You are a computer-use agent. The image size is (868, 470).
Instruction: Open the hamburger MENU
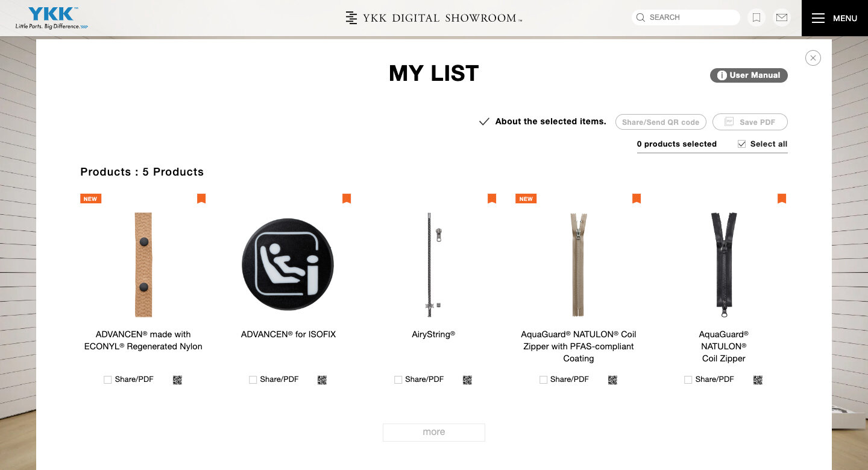pyautogui.click(x=834, y=18)
